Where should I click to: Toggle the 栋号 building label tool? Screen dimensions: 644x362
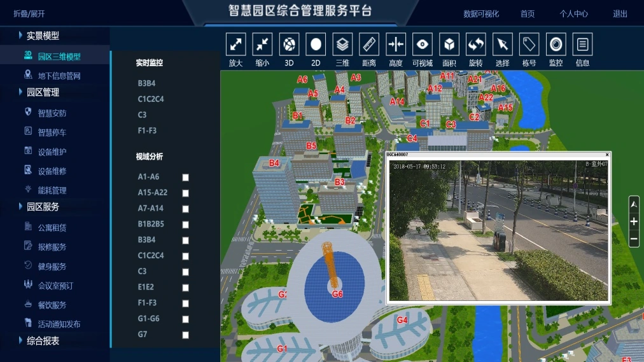click(x=529, y=45)
